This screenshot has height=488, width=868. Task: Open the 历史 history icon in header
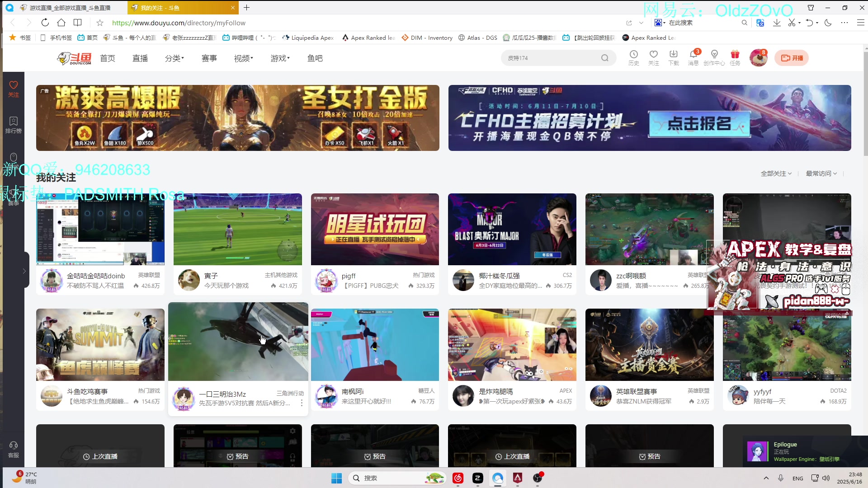click(x=634, y=57)
